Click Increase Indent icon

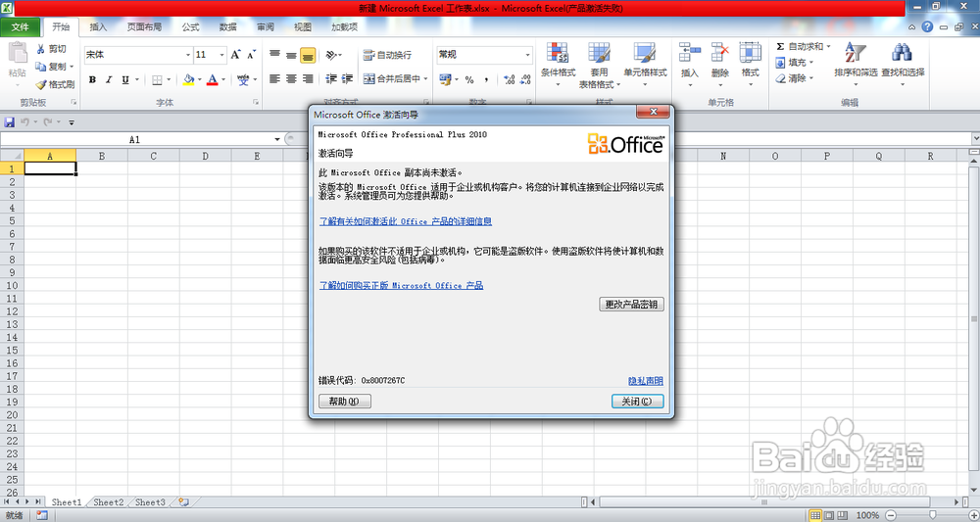pos(348,78)
